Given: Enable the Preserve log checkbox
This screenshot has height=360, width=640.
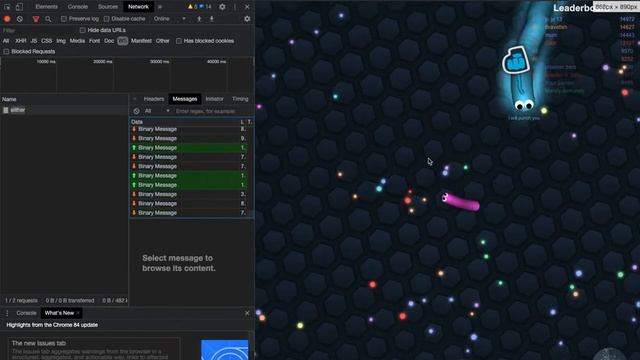Looking at the screenshot, I should [x=64, y=19].
